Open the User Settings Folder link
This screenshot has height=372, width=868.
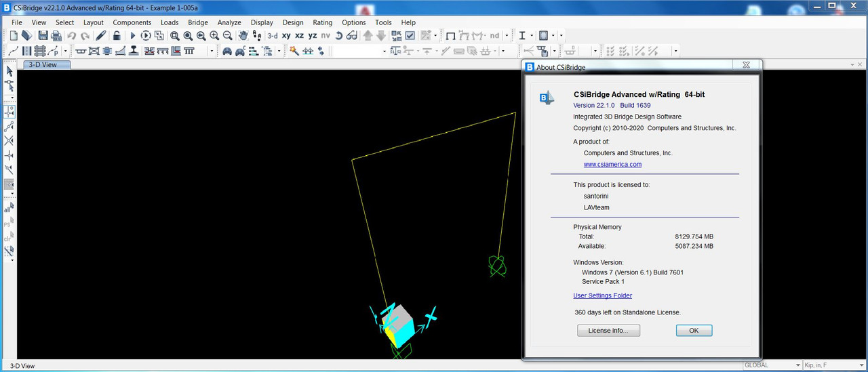(602, 295)
